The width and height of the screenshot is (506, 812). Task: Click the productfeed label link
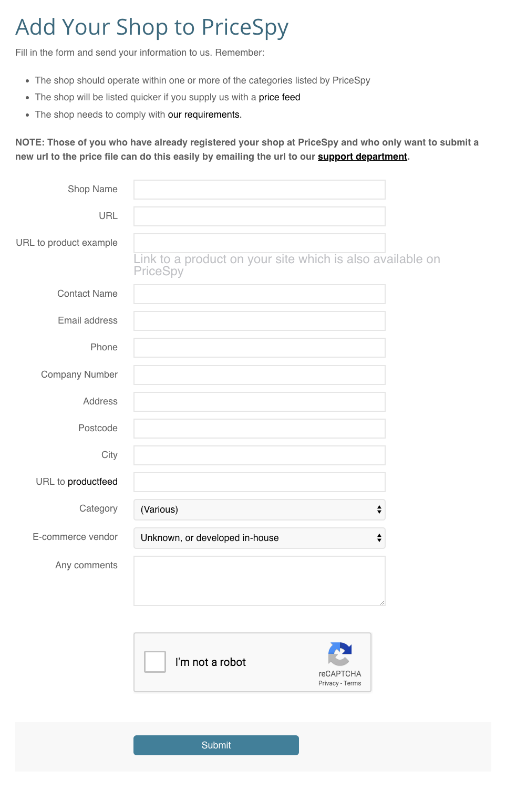(x=92, y=482)
